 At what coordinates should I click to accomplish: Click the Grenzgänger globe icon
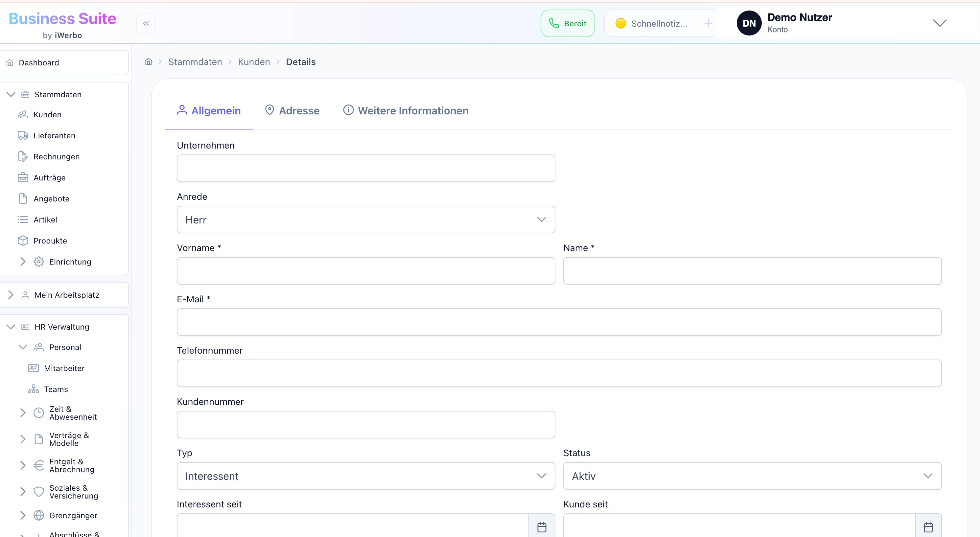point(39,515)
